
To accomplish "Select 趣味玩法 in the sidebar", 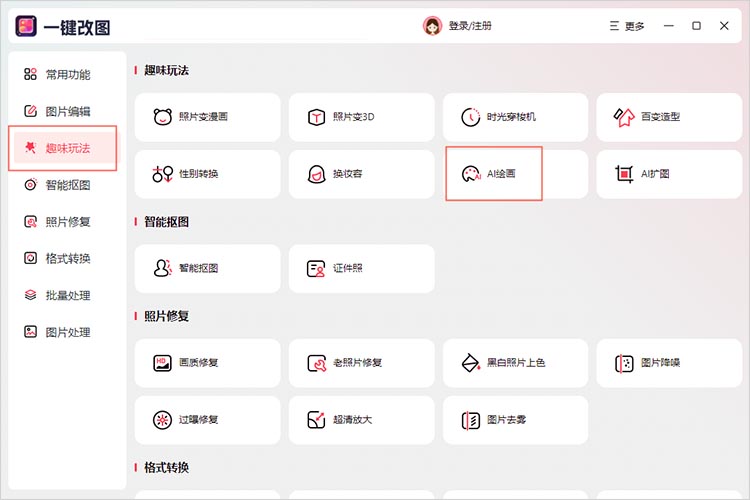I will (x=67, y=148).
